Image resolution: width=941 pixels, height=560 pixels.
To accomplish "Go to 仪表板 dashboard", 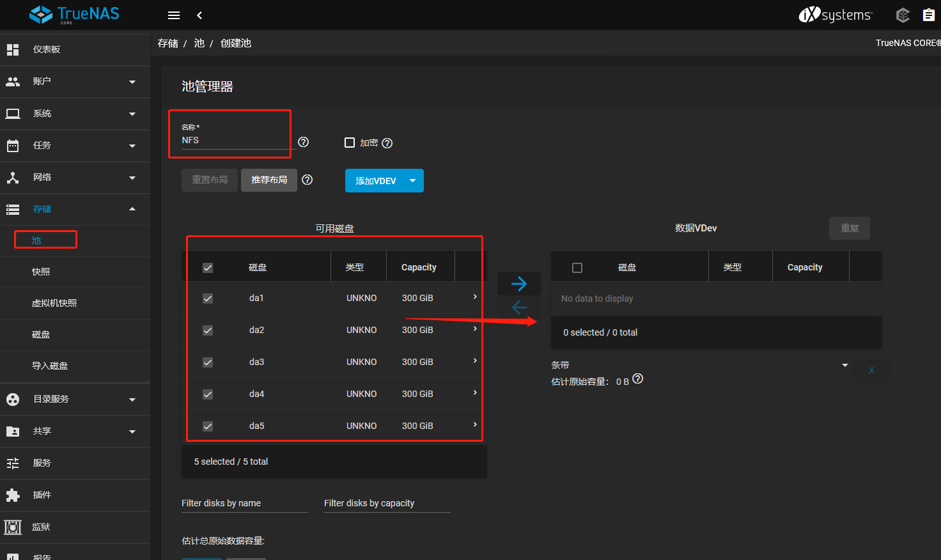I will pos(75,49).
